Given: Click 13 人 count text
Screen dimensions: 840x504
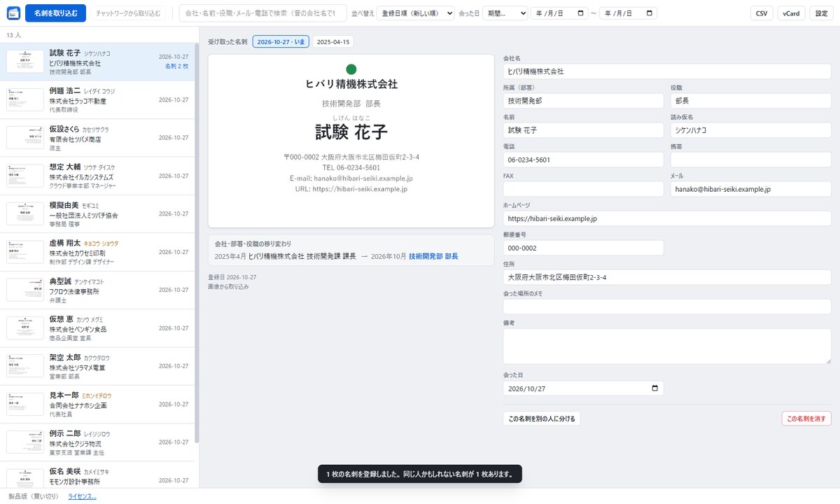Looking at the screenshot, I should coord(13,35).
